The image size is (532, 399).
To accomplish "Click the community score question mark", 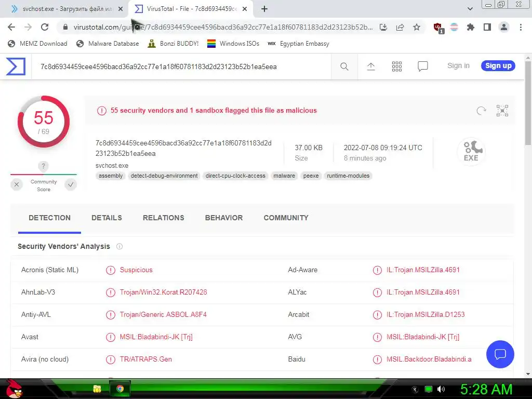I will click(x=43, y=166).
